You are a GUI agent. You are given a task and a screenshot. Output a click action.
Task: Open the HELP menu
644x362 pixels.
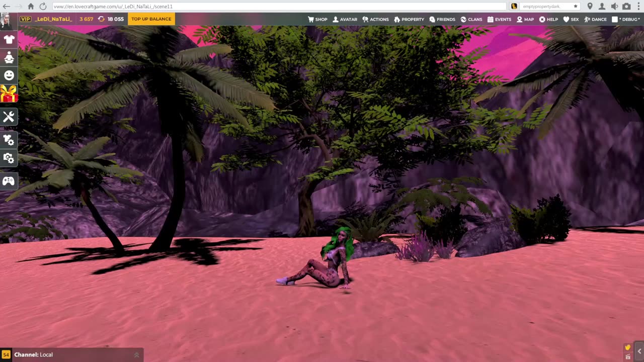pyautogui.click(x=548, y=19)
